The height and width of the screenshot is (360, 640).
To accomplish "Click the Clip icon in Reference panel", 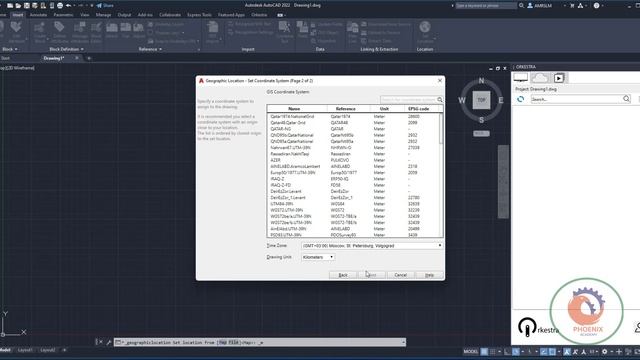I will coord(126,28).
